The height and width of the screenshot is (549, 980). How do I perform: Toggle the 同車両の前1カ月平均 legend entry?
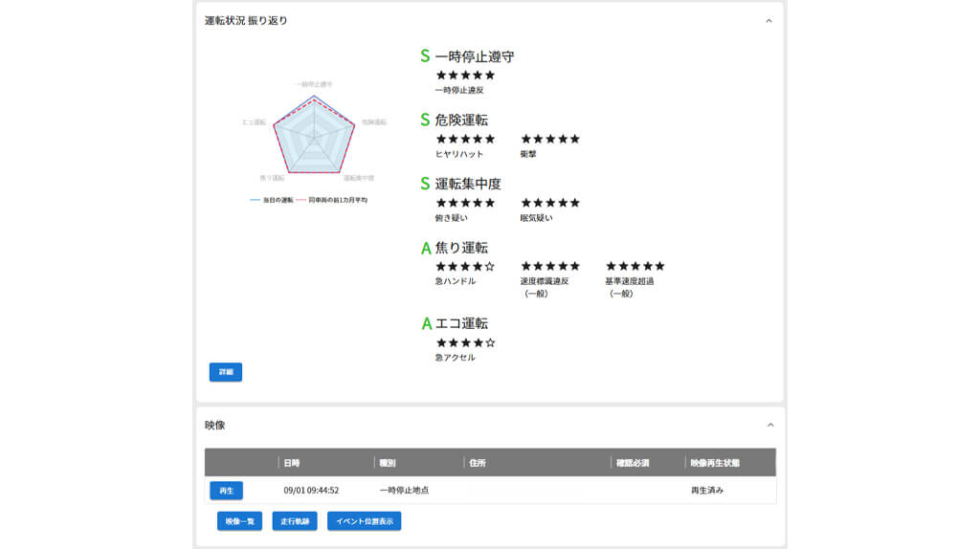[x=331, y=200]
